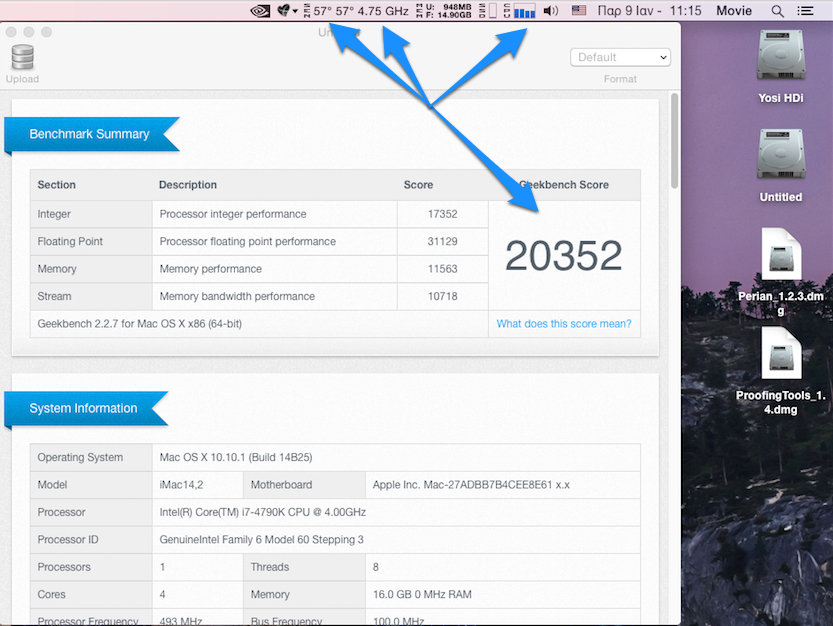Click 'Memory bandwidth performance' description

point(237,297)
